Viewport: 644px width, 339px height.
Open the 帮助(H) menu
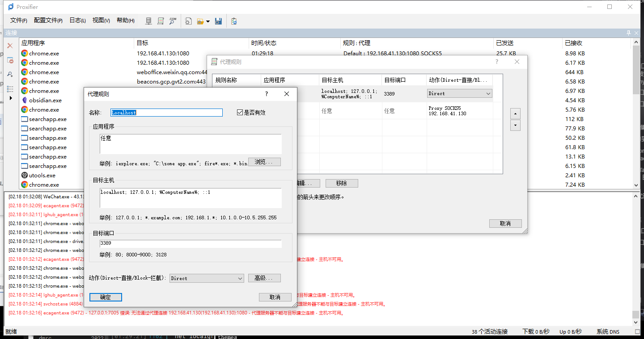[x=126, y=21]
